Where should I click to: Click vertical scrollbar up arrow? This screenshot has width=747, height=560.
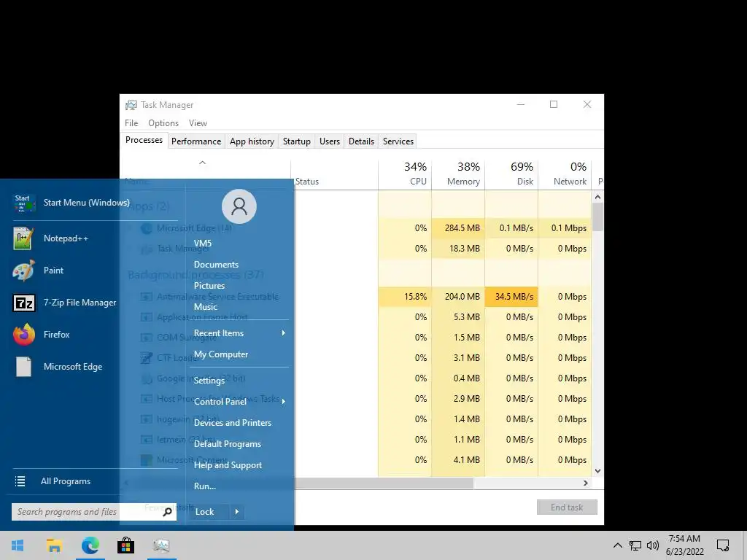click(x=598, y=197)
